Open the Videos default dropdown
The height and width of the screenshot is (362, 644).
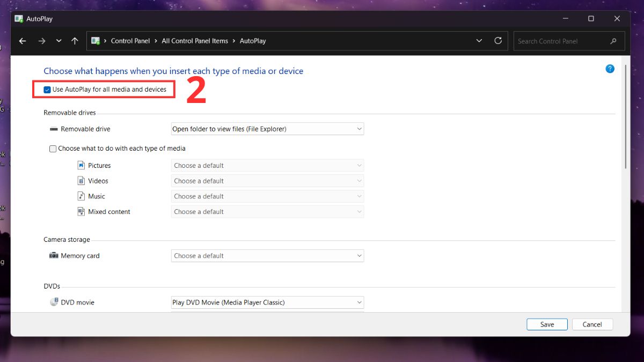pos(267,181)
